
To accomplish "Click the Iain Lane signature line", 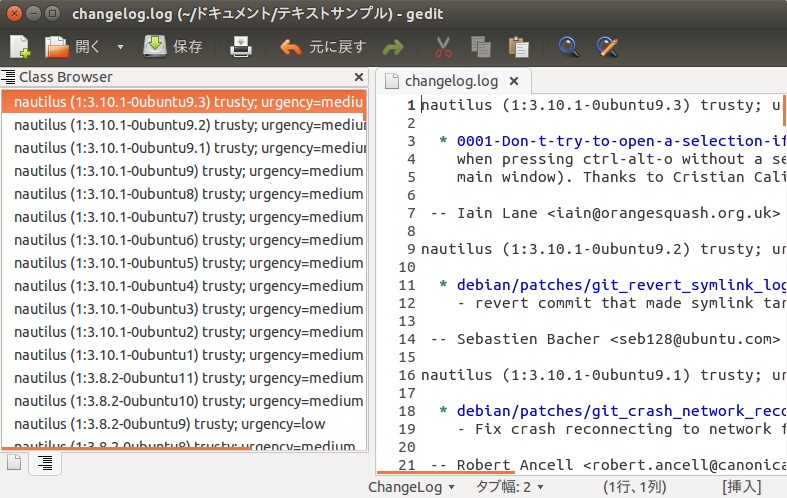I will click(x=606, y=213).
